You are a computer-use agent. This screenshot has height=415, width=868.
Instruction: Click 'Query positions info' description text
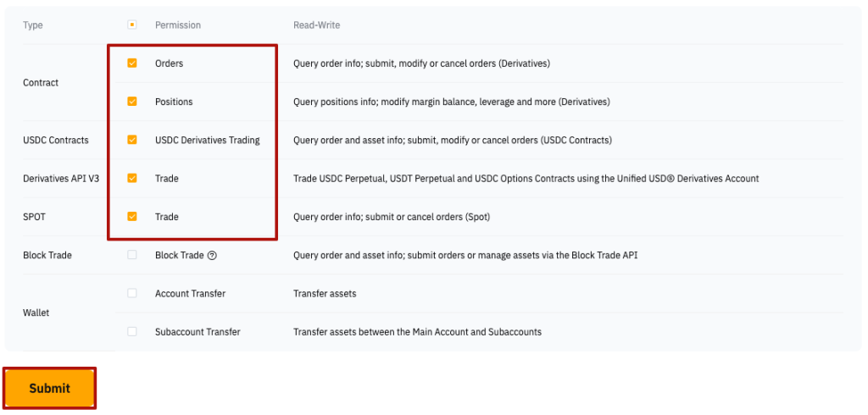[452, 102]
